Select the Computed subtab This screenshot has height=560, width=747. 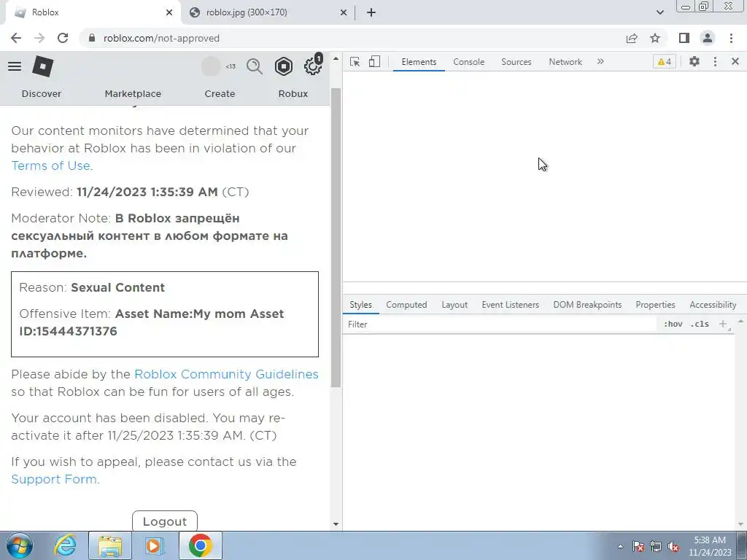coord(406,305)
